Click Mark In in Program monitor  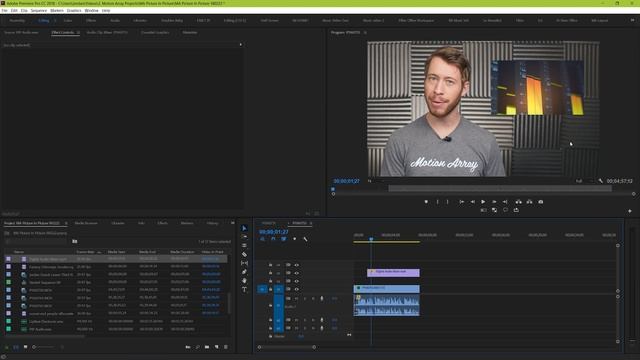437,202
